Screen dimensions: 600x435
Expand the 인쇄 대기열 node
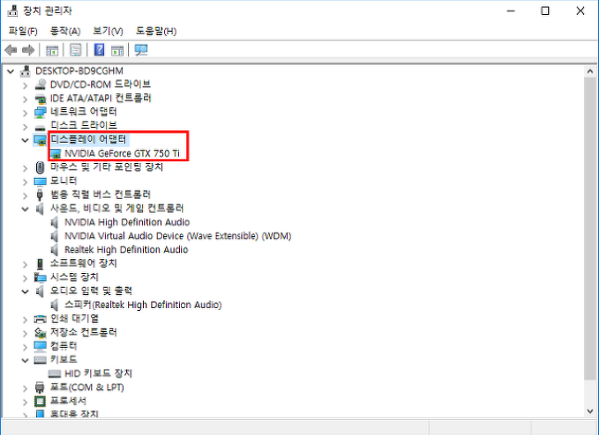coord(25,319)
